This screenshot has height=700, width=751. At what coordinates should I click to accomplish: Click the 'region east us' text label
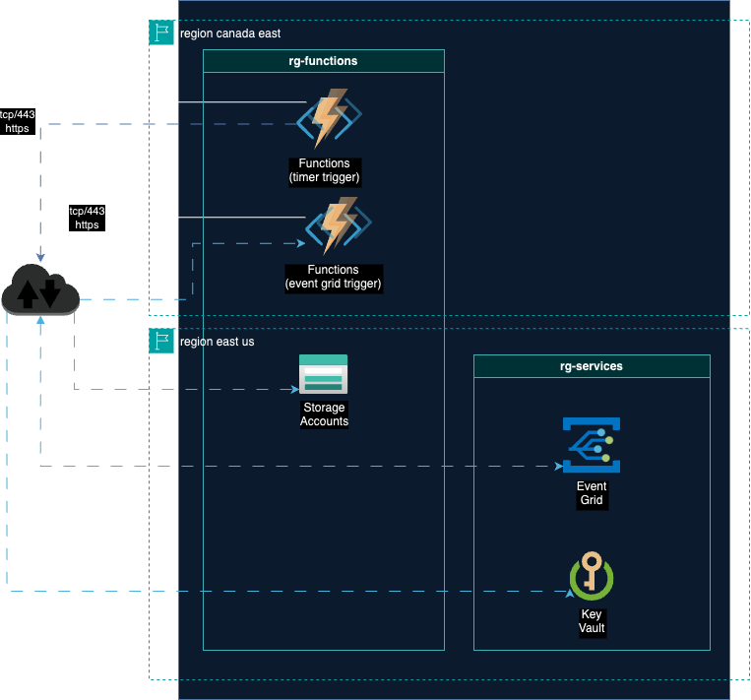(x=217, y=342)
